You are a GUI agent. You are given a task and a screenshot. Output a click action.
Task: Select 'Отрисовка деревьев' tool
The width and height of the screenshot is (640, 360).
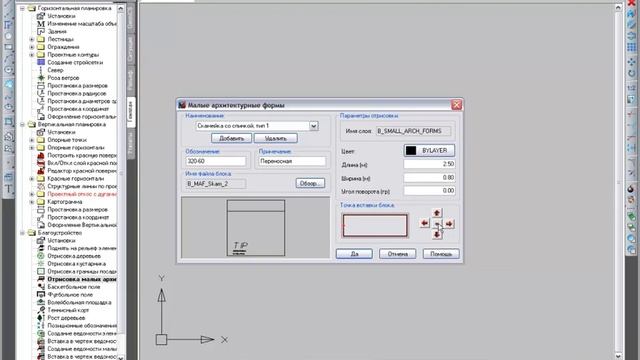pyautogui.click(x=74, y=256)
